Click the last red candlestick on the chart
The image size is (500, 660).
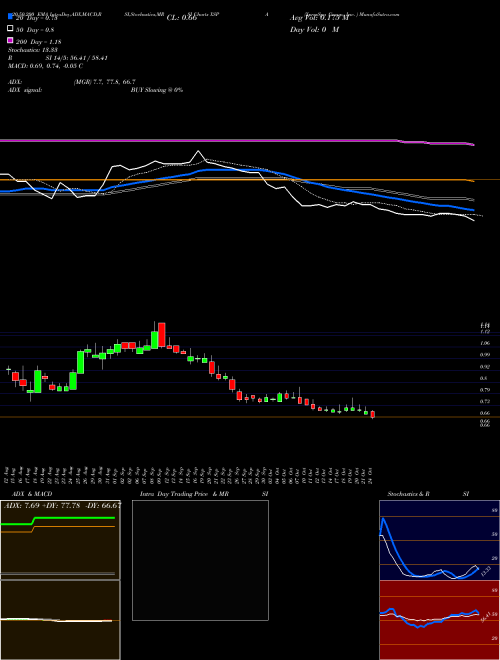372,414
